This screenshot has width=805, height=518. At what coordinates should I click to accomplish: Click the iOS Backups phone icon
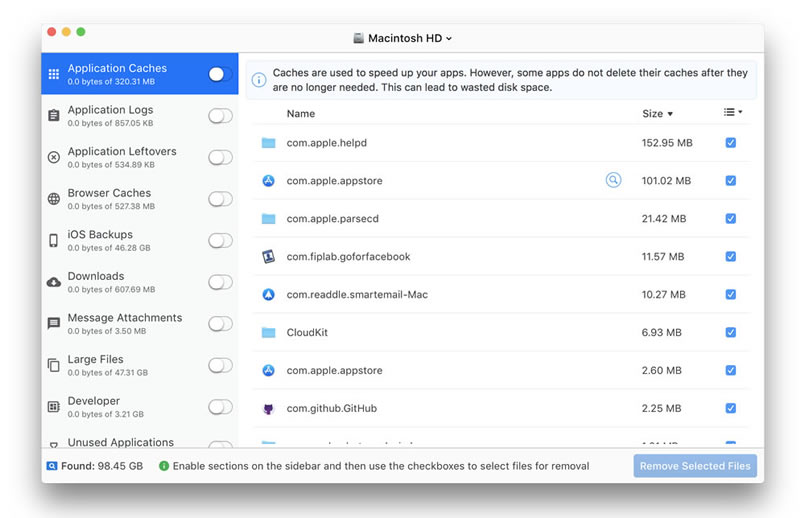click(x=54, y=240)
